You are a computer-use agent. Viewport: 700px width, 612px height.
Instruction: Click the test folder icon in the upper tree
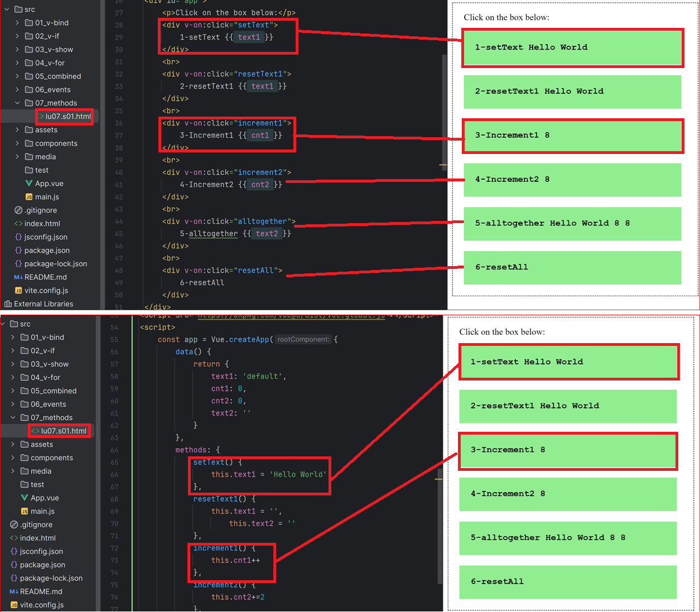click(x=29, y=170)
